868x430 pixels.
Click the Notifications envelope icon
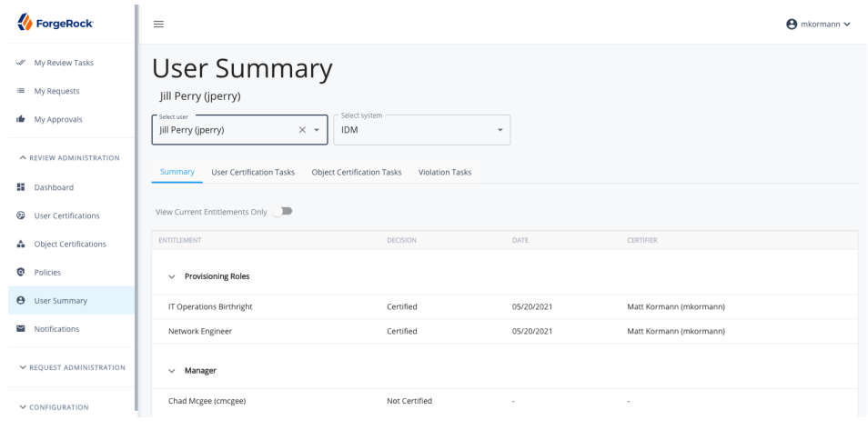coord(20,328)
